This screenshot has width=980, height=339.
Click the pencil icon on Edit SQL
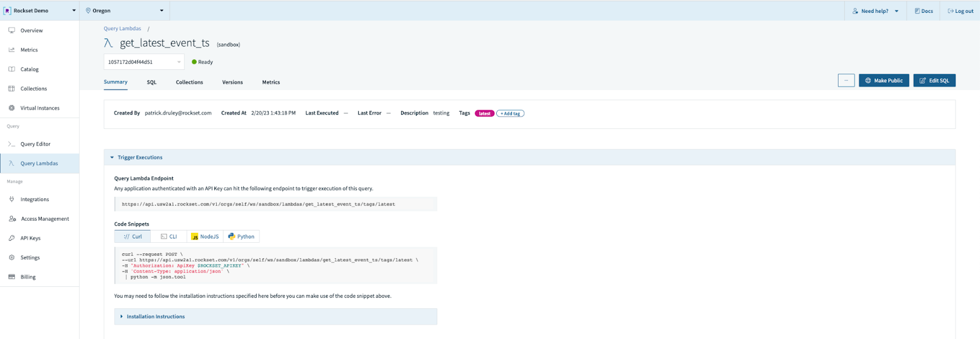pyautogui.click(x=922, y=80)
